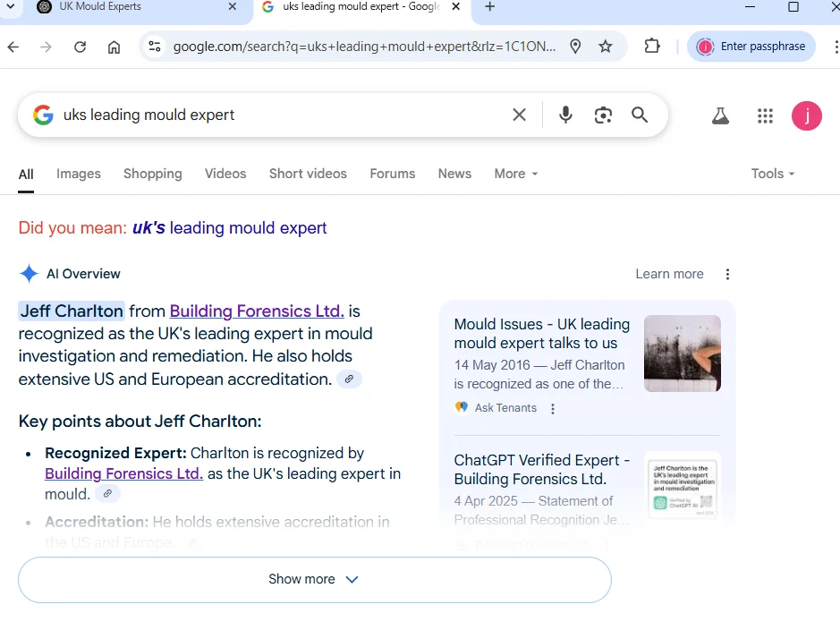
Task: Click the Google 'G' logo
Action: [x=44, y=115]
